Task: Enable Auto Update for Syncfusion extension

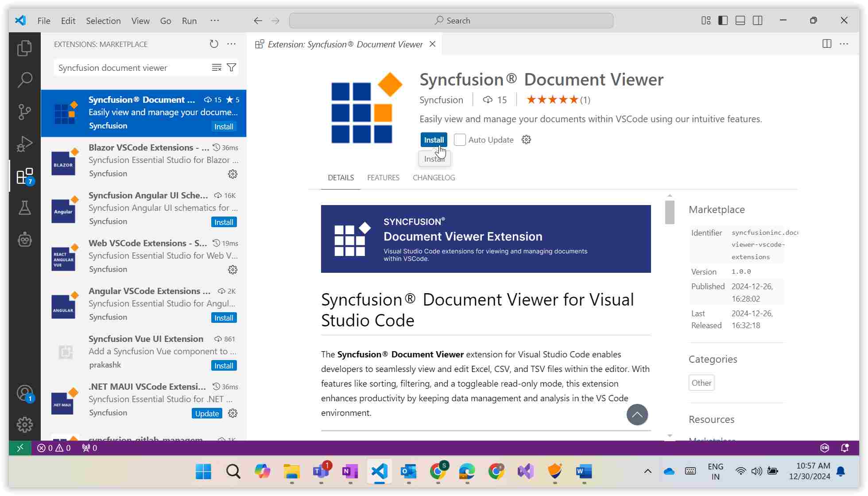Action: coord(459,139)
